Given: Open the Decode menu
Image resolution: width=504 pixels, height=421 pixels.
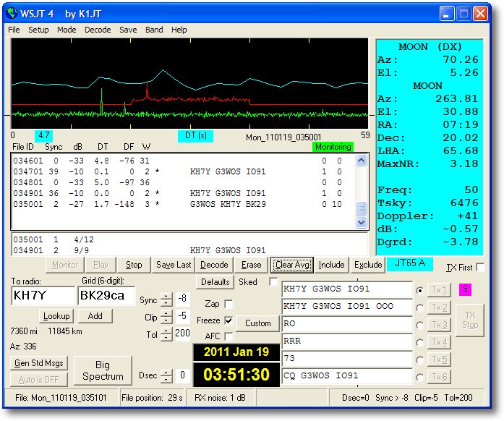Looking at the screenshot, I should point(98,30).
